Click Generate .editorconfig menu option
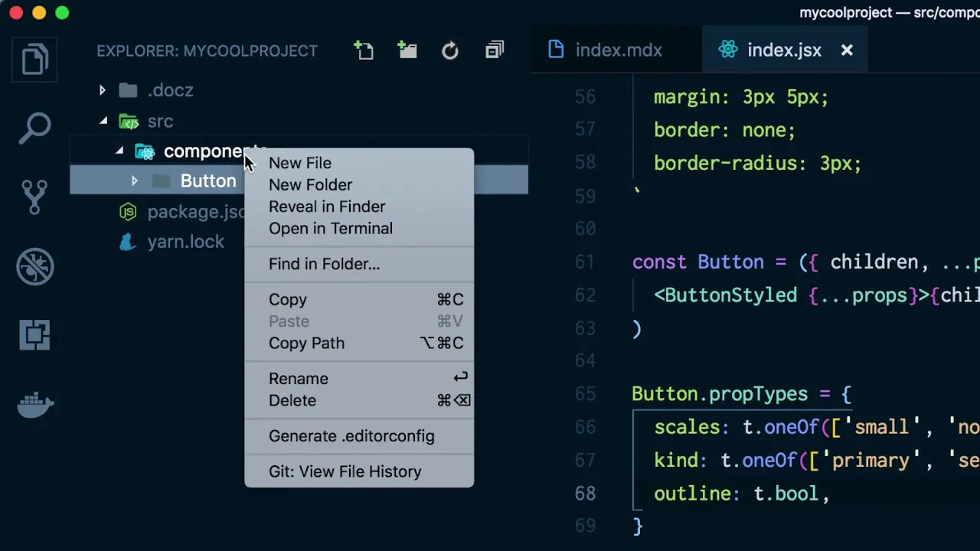 click(x=351, y=436)
